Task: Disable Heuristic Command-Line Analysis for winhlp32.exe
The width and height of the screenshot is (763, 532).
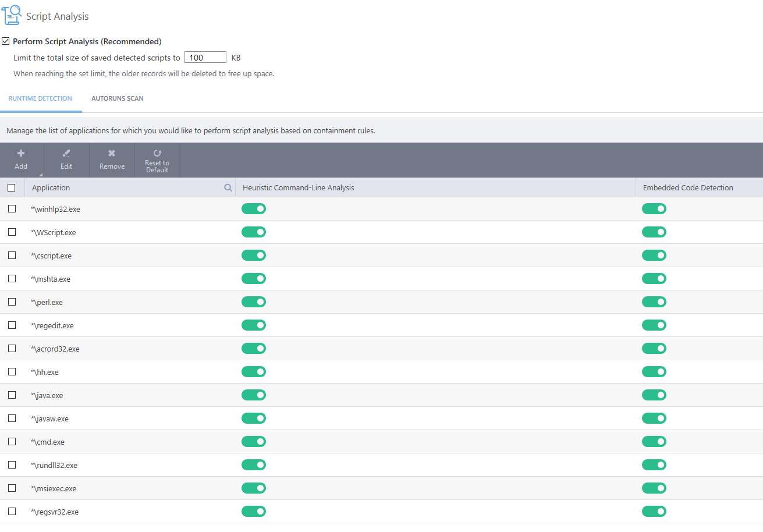Action: tap(254, 209)
